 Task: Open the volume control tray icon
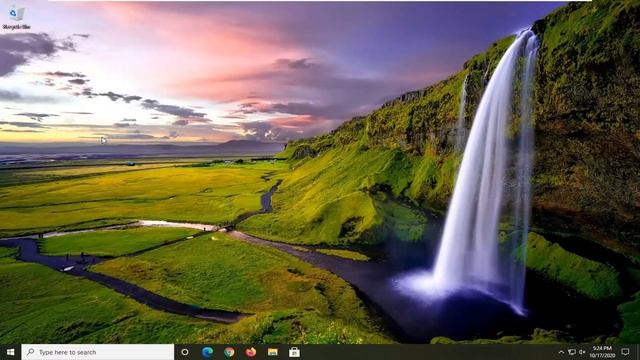(x=582, y=352)
